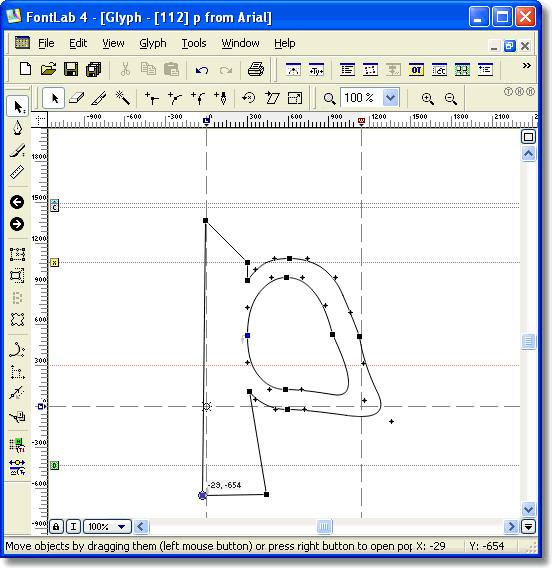Toggle the I-beam text mode button

[73, 527]
